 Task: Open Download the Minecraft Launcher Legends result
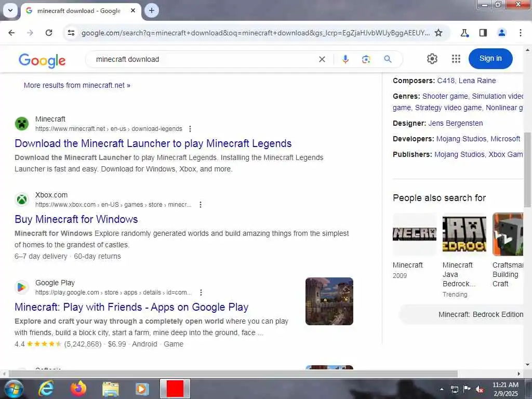click(x=153, y=143)
